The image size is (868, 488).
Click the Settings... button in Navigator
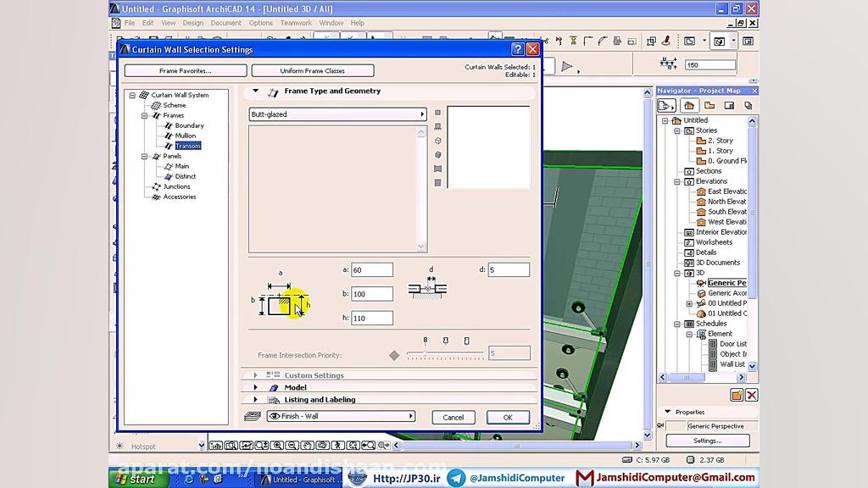(x=708, y=441)
